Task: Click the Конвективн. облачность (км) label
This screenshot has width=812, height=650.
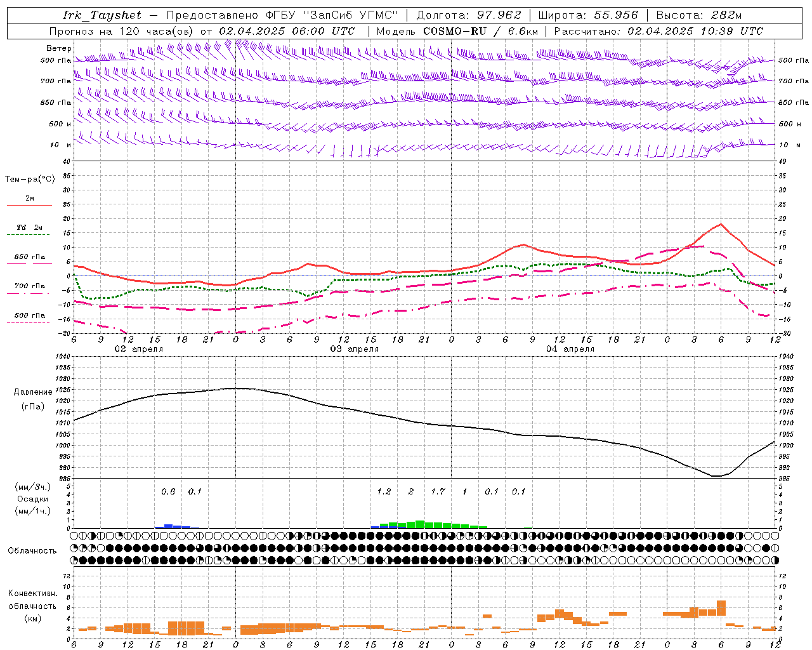Action: (x=32, y=606)
